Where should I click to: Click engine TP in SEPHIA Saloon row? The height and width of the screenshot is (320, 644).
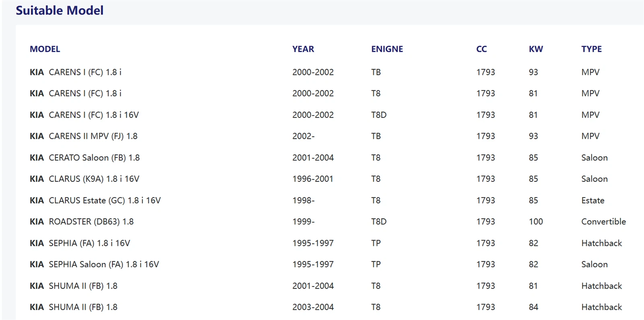point(376,264)
